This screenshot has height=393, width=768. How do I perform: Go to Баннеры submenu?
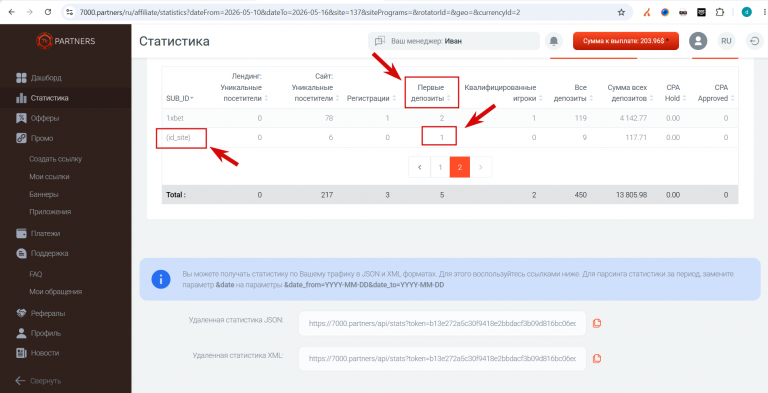click(44, 195)
